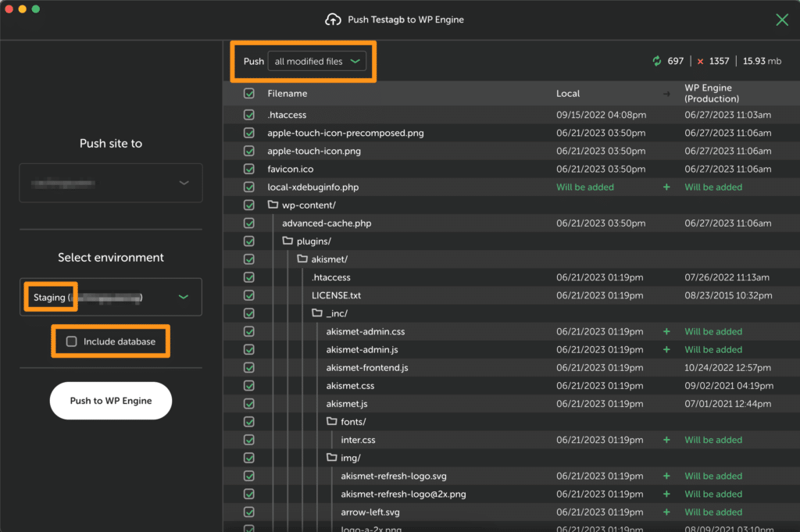800x532 pixels.
Task: Select the LICENSE.txt file row
Action: click(x=336, y=295)
